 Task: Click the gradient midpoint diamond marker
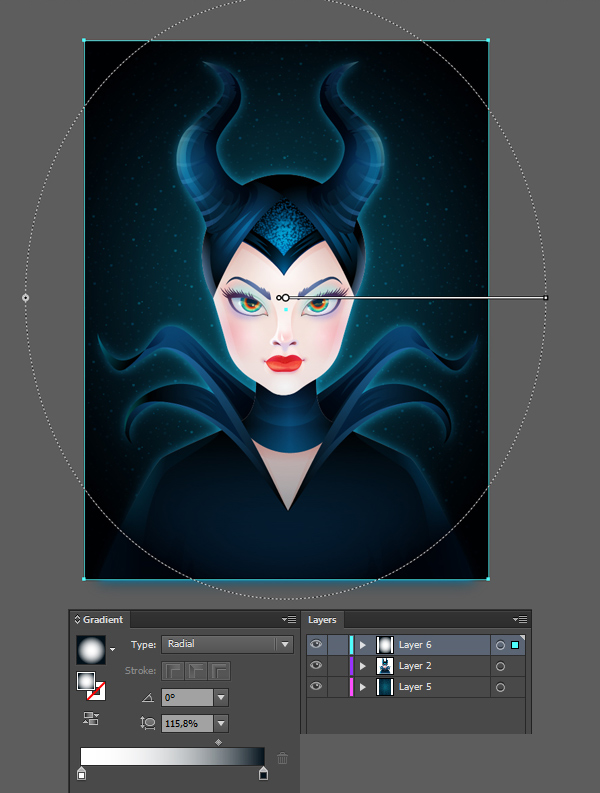tap(219, 742)
